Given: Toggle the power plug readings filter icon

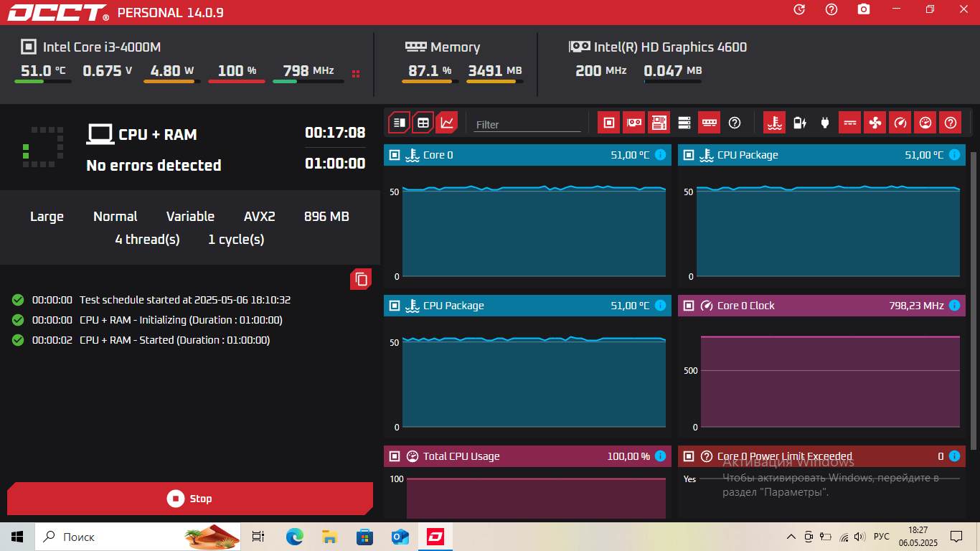Looking at the screenshot, I should (x=824, y=123).
